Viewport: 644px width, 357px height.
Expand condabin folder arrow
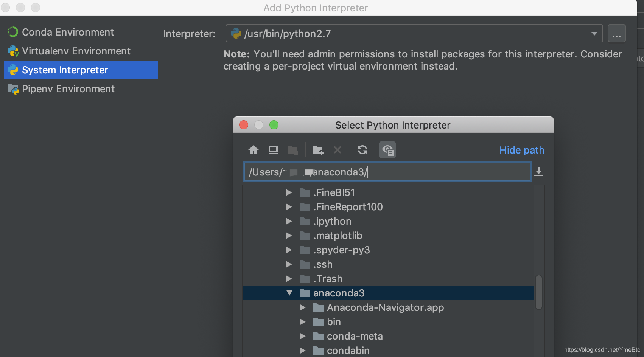click(302, 351)
